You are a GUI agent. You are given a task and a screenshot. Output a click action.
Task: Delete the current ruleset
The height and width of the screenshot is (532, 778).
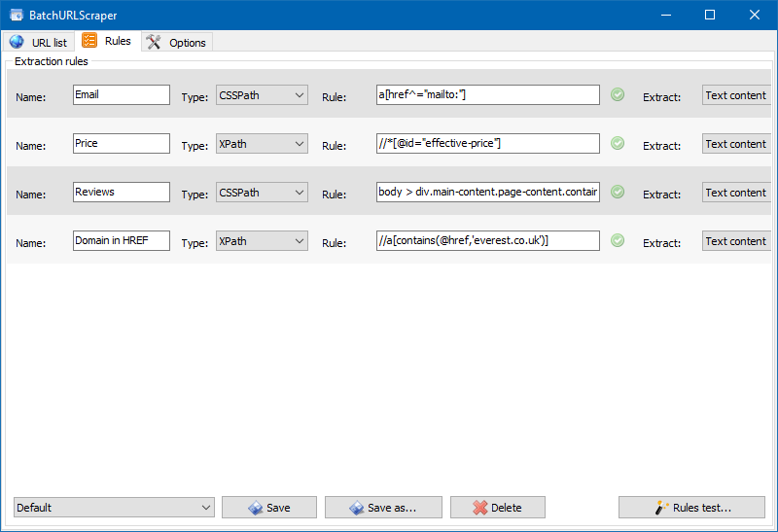tap(497, 507)
